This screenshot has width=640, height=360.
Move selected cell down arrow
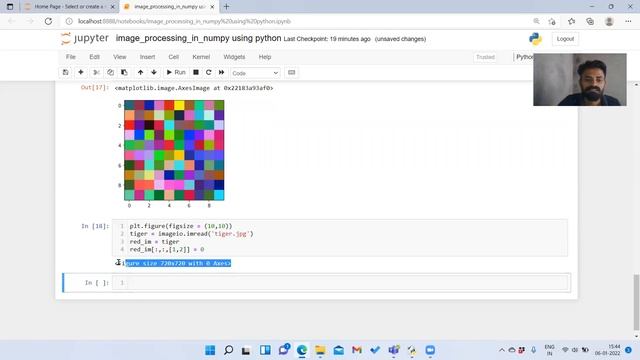coord(154,72)
